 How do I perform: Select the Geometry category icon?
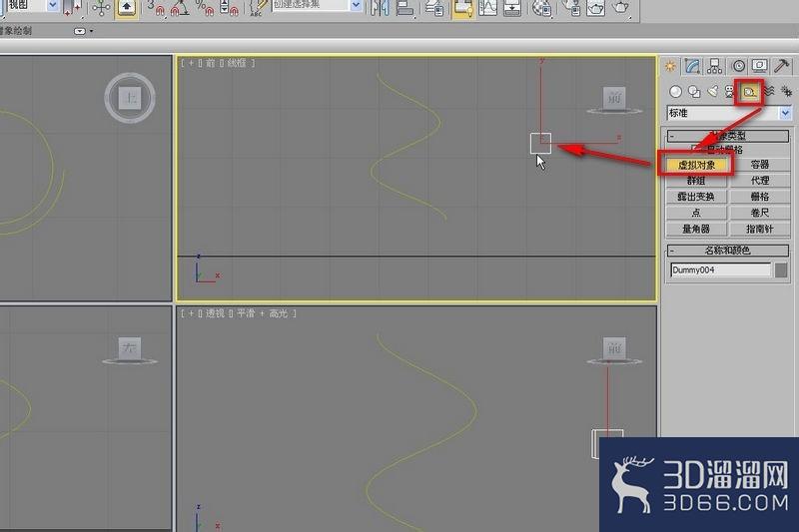pos(676,92)
